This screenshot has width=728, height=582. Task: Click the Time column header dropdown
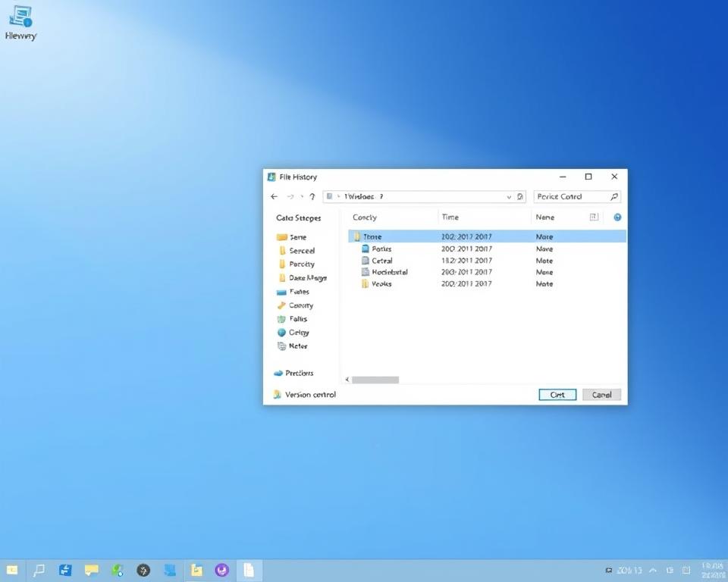[450, 217]
